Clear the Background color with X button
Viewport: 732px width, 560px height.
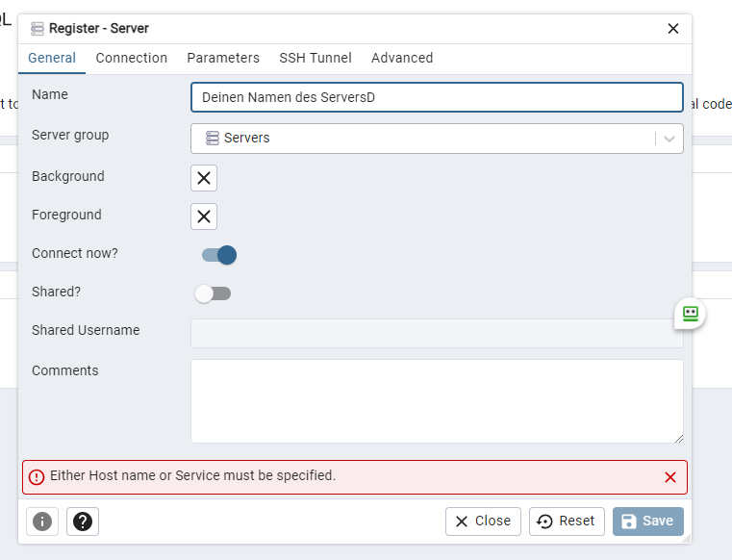click(204, 178)
